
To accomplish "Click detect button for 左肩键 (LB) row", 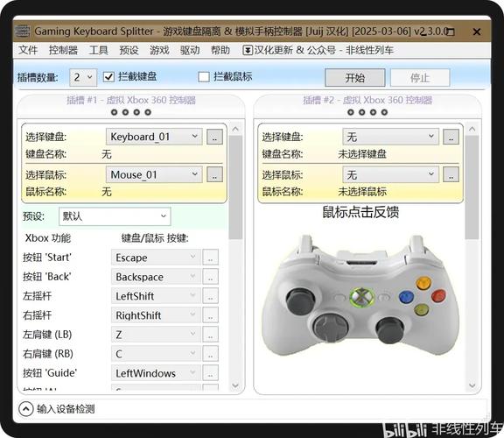I will click(x=211, y=335).
